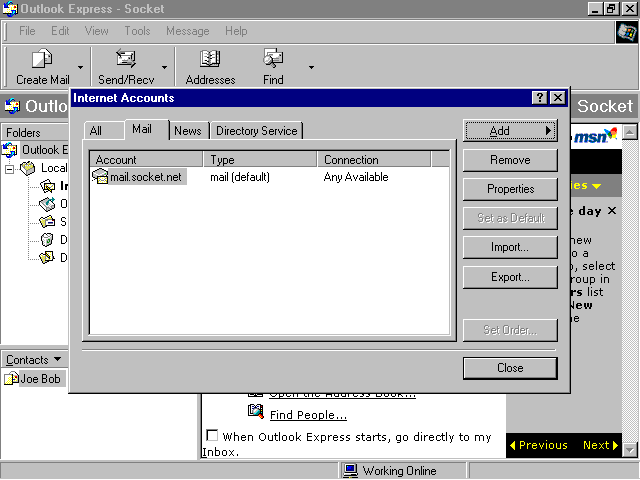Click the 'Any Available' connection cell
The image size is (640, 480).
356,177
